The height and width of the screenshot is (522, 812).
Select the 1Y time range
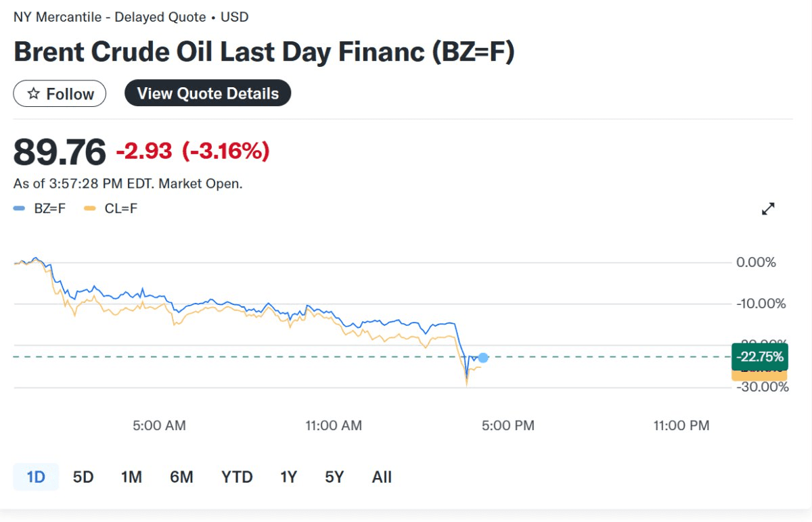click(x=289, y=477)
